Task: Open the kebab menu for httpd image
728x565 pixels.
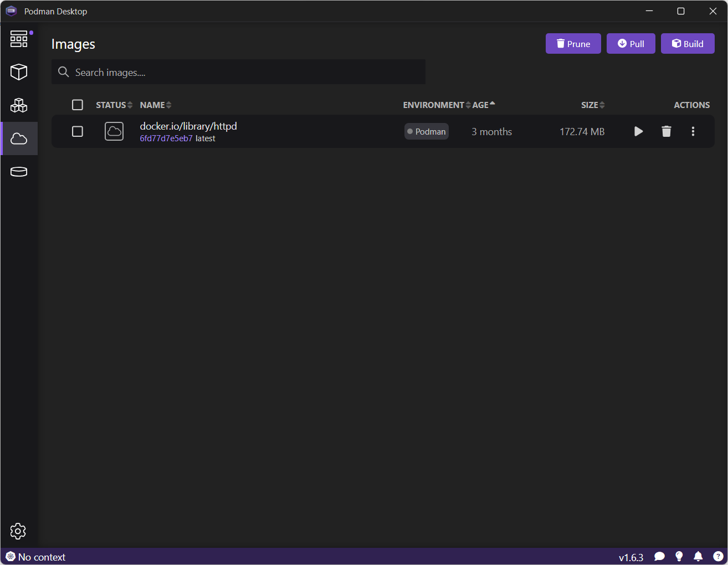Action: [693, 131]
